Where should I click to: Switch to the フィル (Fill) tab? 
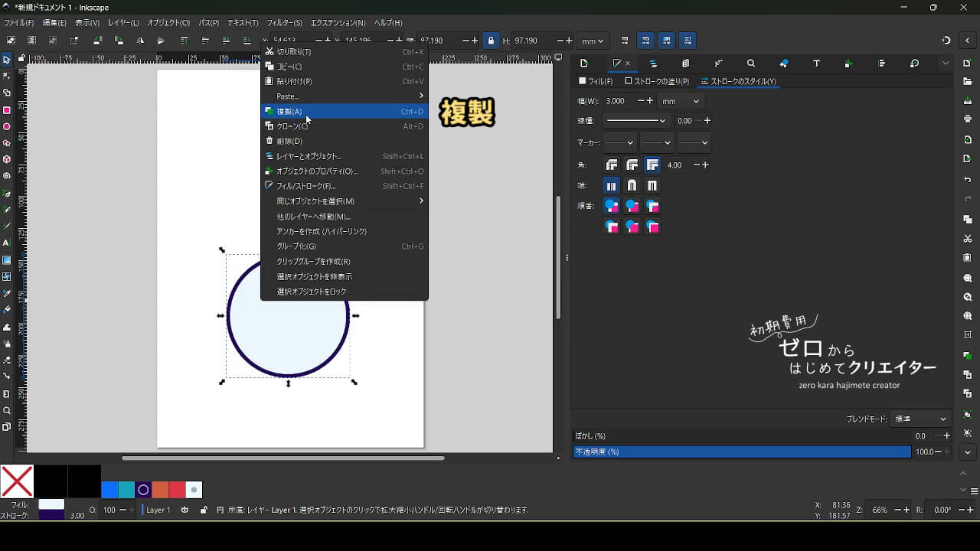point(596,81)
